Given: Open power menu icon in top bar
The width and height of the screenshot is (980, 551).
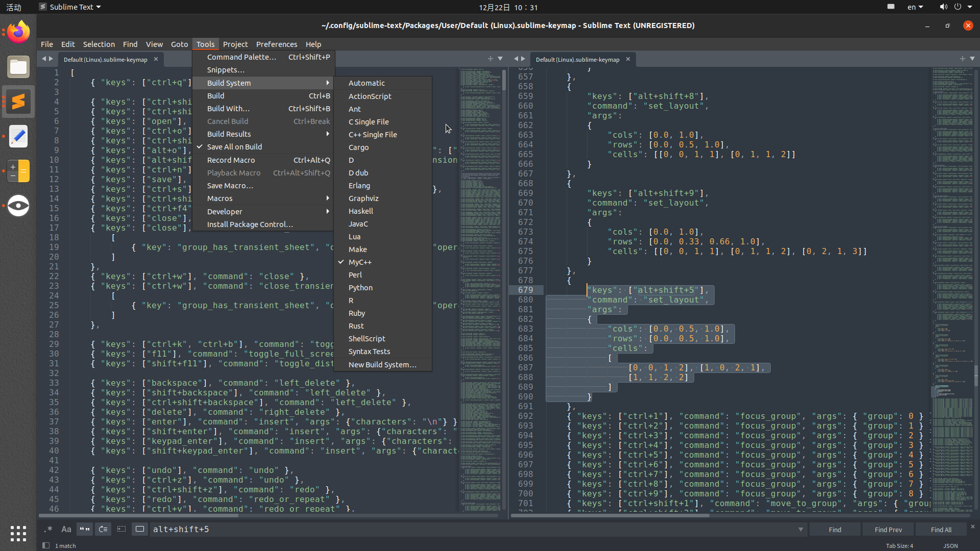Looking at the screenshot, I should tap(958, 7).
